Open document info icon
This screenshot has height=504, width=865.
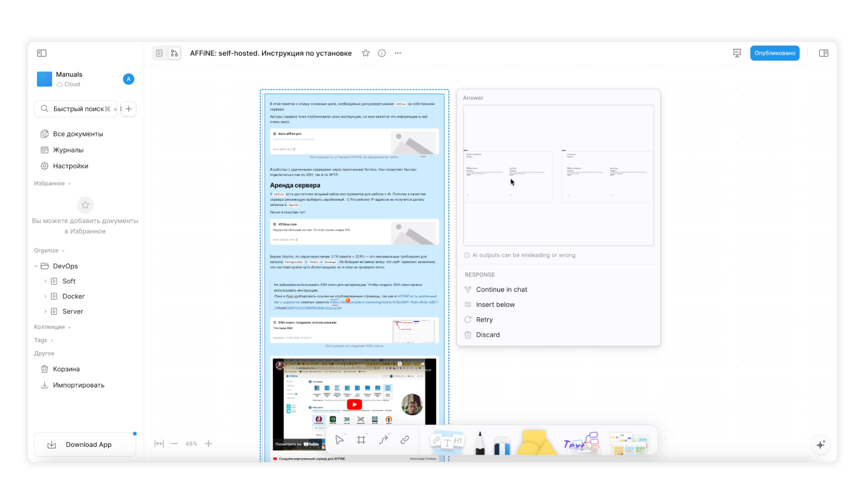[x=382, y=53]
